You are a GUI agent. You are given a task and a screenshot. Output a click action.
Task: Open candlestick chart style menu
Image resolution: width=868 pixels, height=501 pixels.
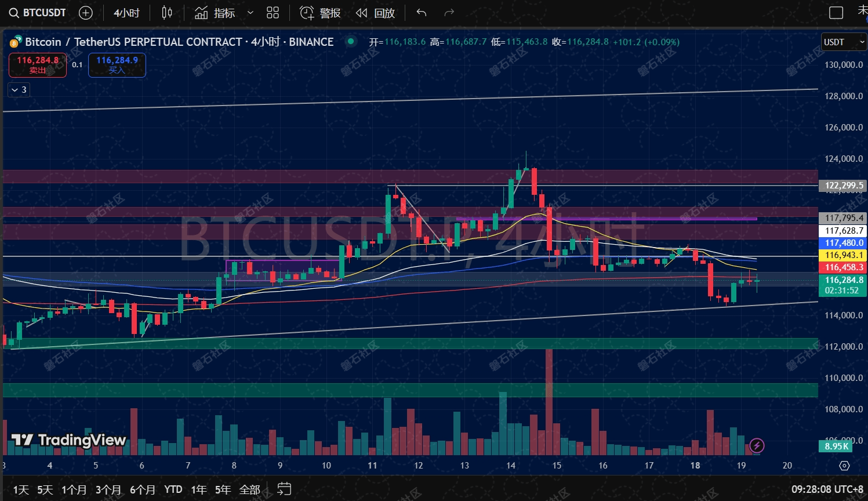pyautogui.click(x=167, y=13)
